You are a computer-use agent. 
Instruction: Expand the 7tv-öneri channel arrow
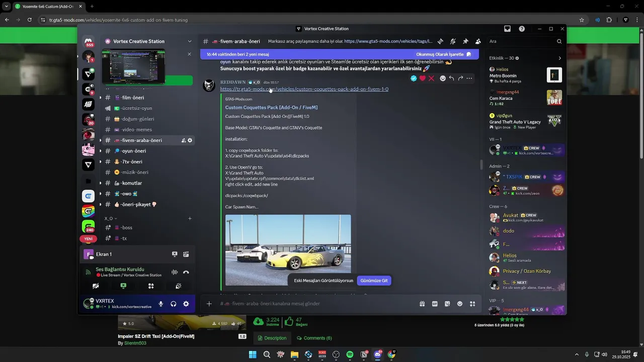point(100,162)
